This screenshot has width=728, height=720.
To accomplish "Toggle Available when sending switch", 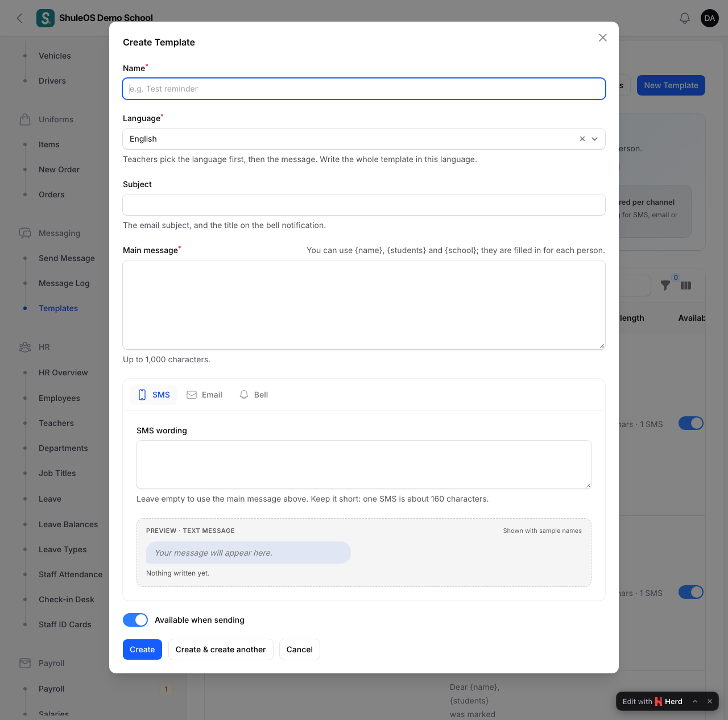I will [x=135, y=620].
